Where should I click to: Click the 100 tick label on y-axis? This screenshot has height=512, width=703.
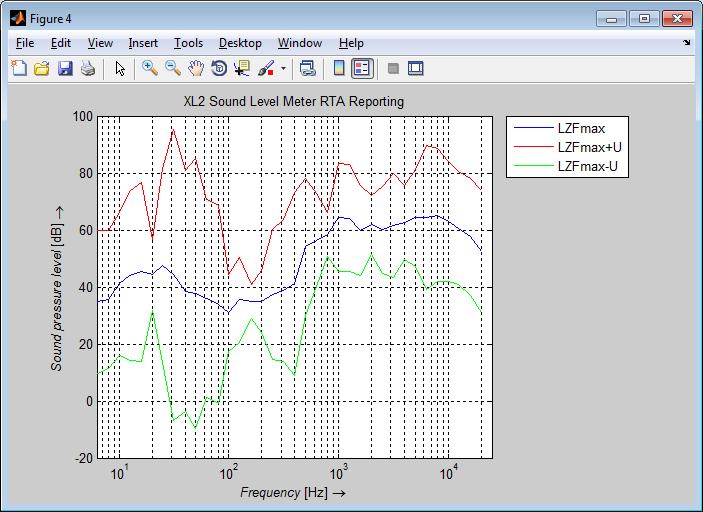(82, 117)
